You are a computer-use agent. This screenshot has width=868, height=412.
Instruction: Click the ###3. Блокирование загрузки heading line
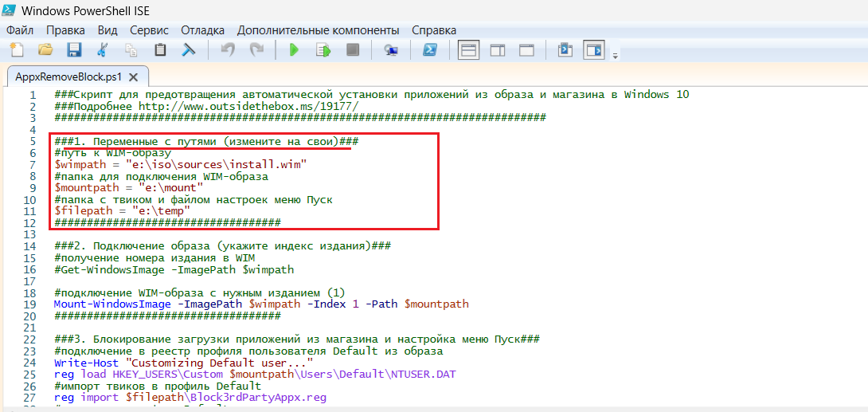297,339
